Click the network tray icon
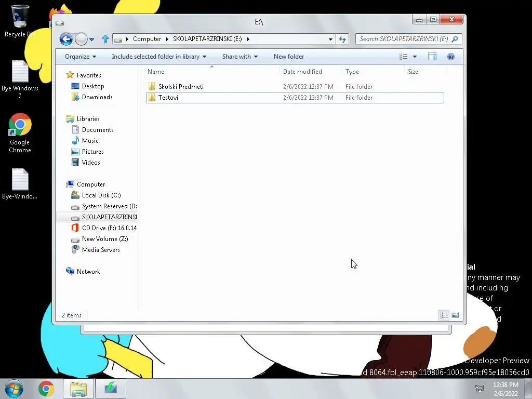Screen dimensions: 532x399 (x=480, y=389)
